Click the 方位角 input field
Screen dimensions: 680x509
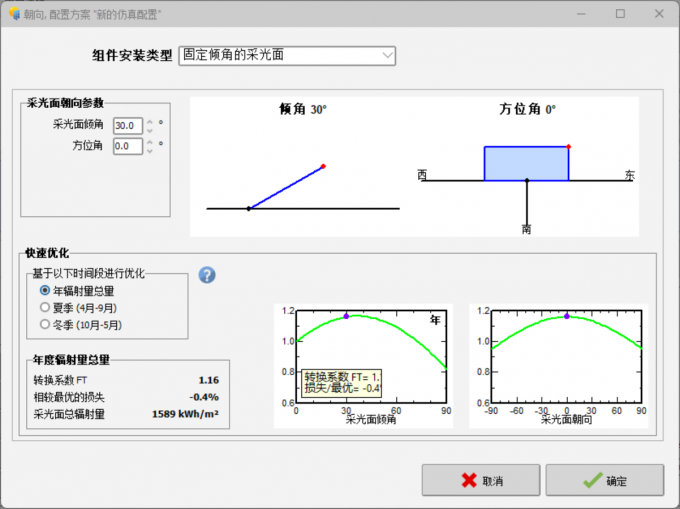tap(128, 146)
